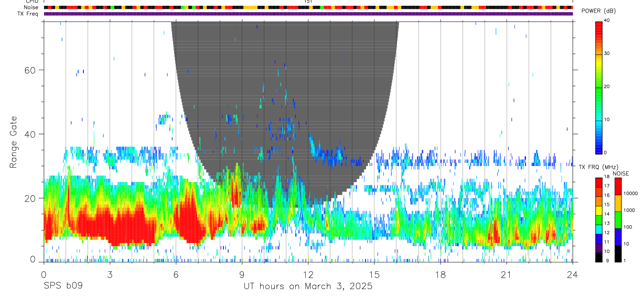Click the "POWER (dB)" color bar title
Screen dimensions: 644x297
598,11
